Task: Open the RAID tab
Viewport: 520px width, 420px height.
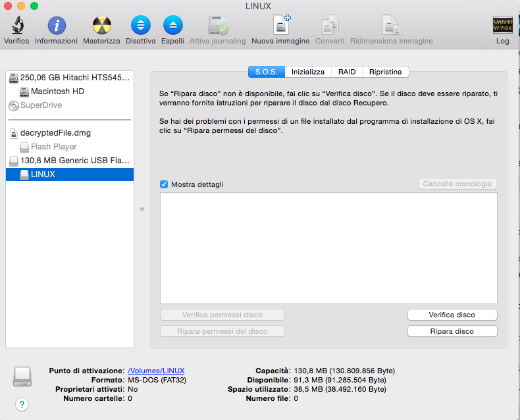Action: 347,72
